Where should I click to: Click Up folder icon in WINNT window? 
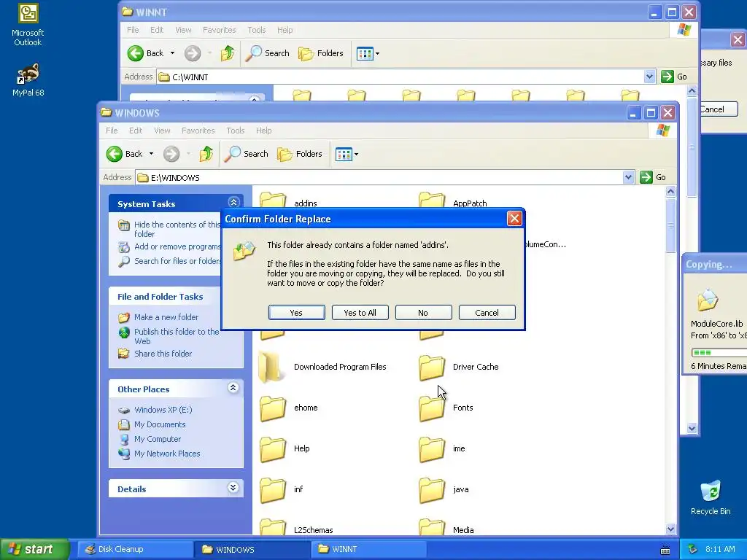coord(228,53)
